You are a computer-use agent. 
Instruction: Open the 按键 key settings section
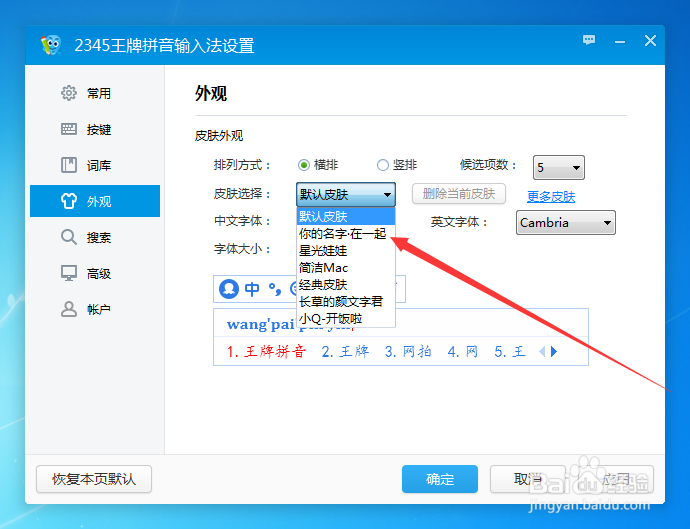[95, 129]
